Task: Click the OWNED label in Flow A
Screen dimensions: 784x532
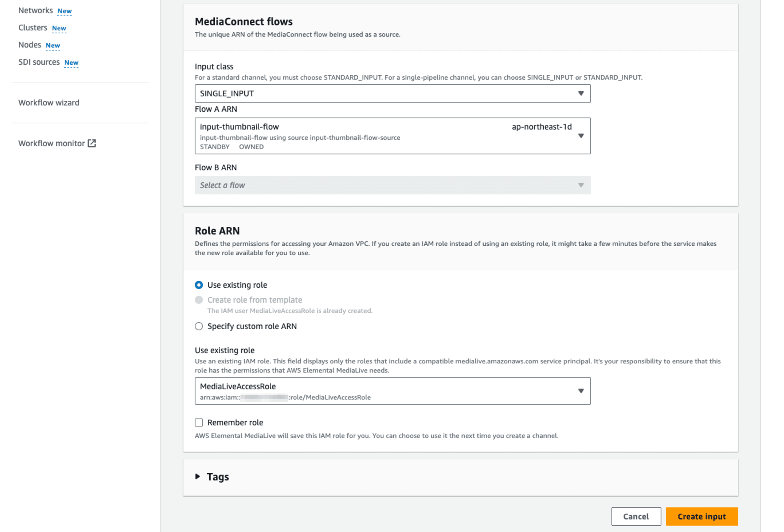Action: [x=251, y=147]
